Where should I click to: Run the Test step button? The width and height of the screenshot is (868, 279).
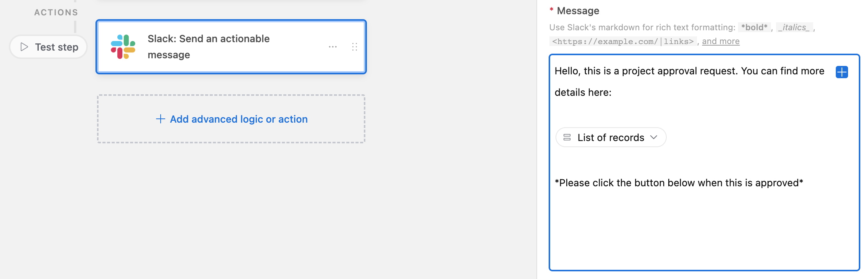[x=48, y=47]
